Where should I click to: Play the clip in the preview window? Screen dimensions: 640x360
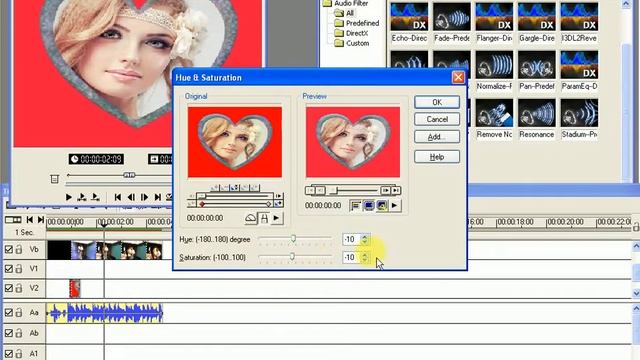tap(69, 198)
